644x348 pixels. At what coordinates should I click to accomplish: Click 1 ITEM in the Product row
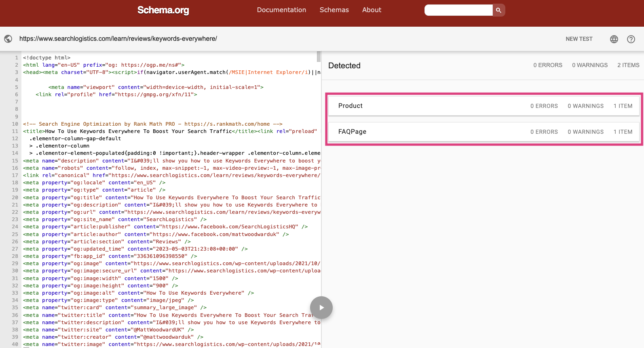(x=623, y=106)
